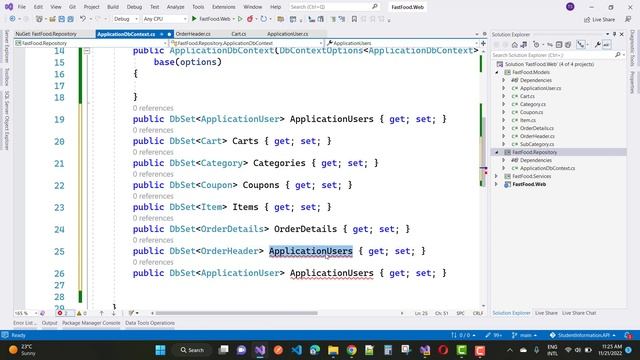
Task: Select ApplicationDbContext.cs in Solution Explorer
Action: tap(547, 168)
